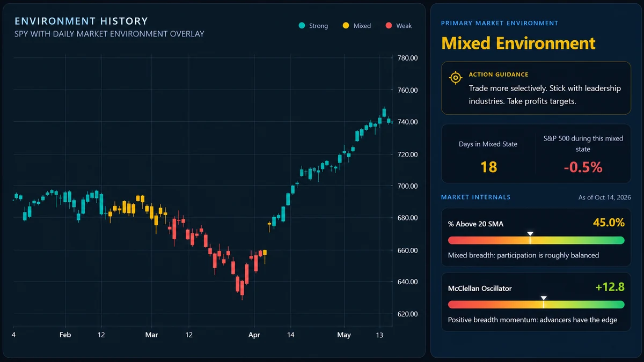Click the 720.00 price axis label
This screenshot has width=644, height=362.
click(407, 154)
